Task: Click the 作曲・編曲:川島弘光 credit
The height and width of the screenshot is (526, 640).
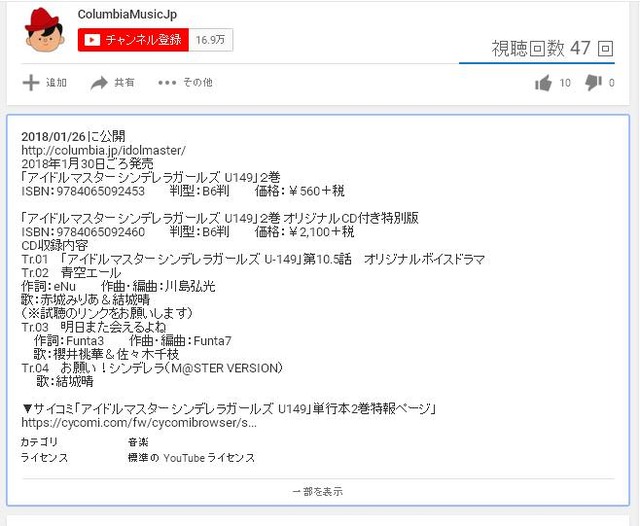Action: (158, 286)
